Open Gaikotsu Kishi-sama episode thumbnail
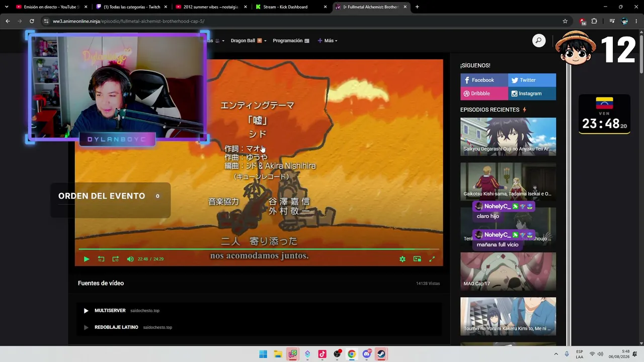Image resolution: width=644 pixels, height=362 pixels. tap(508, 182)
